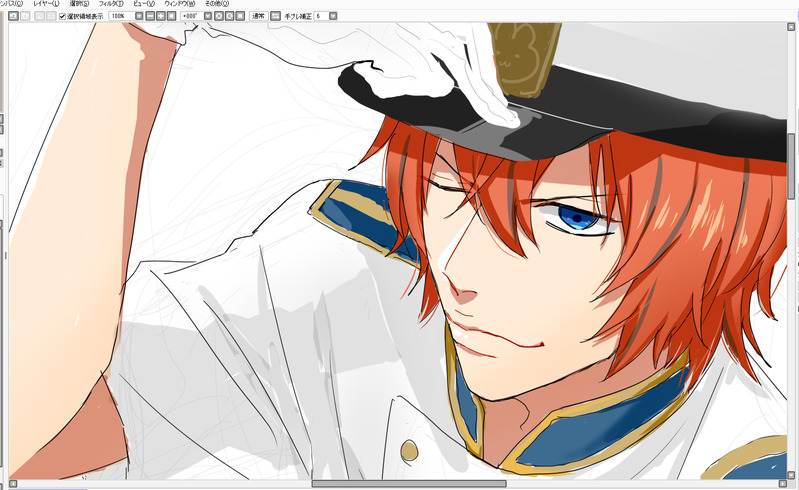799x490 pixels.
Task: Open the レイヤー (Layer) menu
Action: pos(46,4)
